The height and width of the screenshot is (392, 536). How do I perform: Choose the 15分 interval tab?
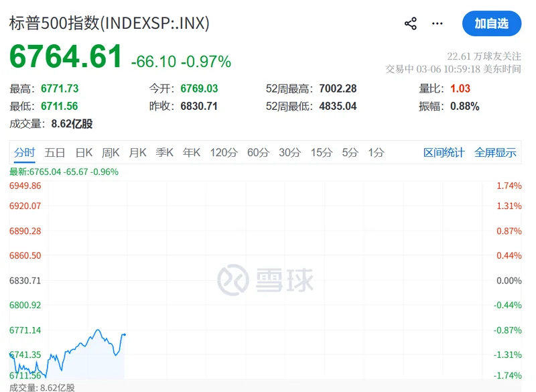tap(321, 152)
